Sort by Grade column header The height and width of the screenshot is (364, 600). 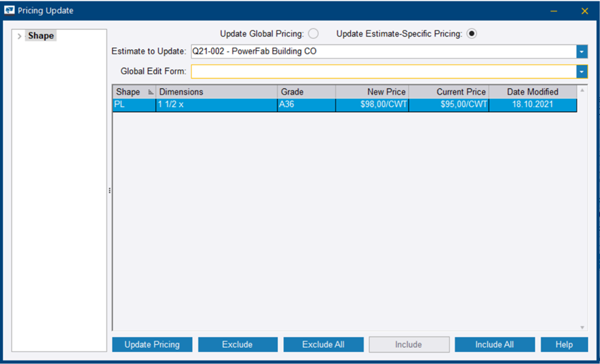[306, 92]
